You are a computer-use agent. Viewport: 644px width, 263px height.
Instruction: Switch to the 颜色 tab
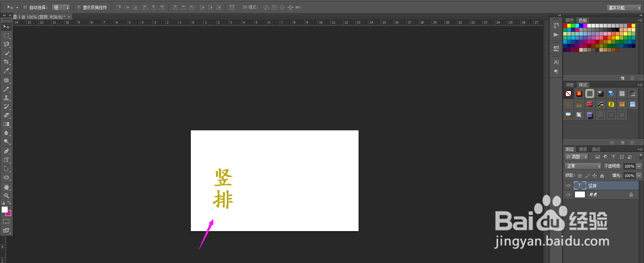click(x=570, y=20)
